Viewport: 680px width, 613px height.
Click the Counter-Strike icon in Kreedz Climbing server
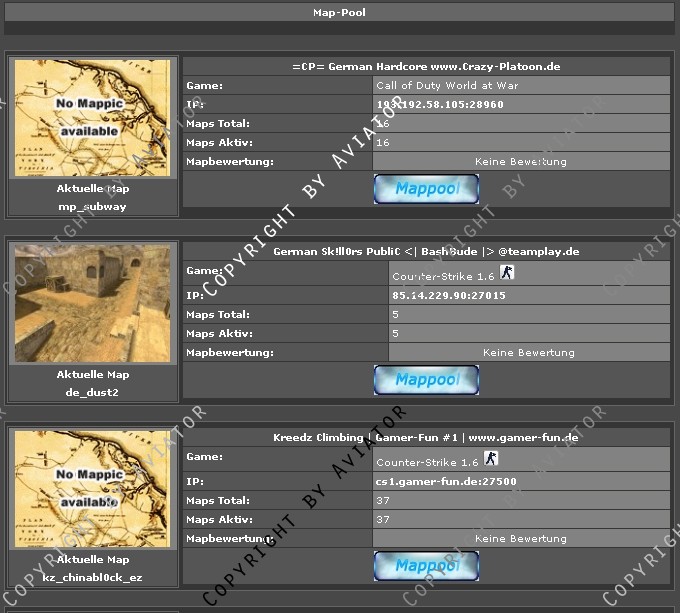click(x=490, y=459)
